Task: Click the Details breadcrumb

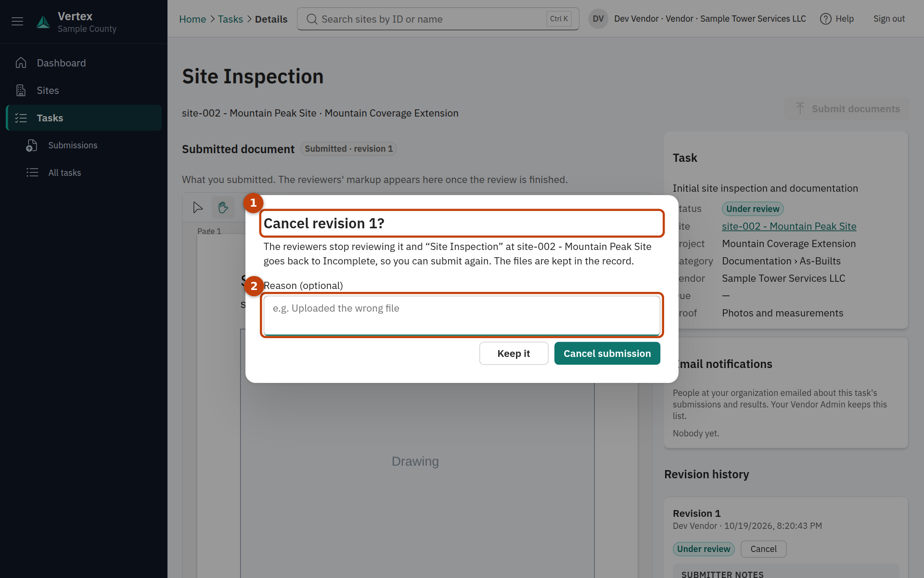Action: (271, 19)
